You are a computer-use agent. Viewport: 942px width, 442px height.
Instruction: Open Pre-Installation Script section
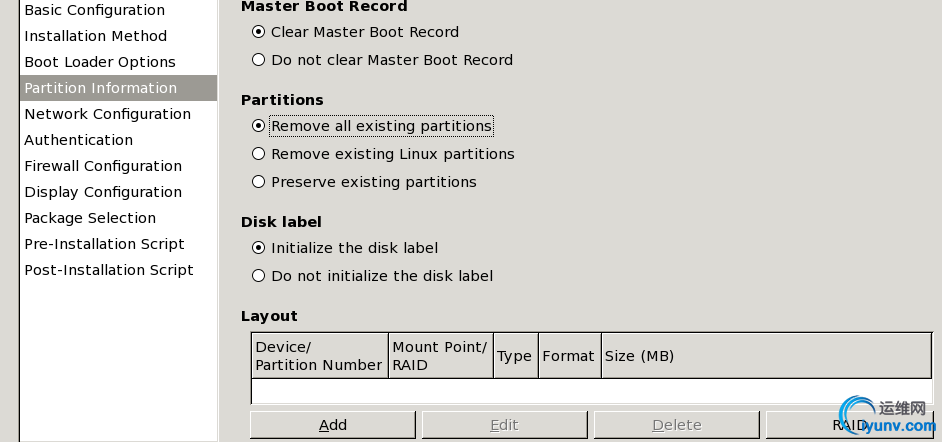click(104, 244)
